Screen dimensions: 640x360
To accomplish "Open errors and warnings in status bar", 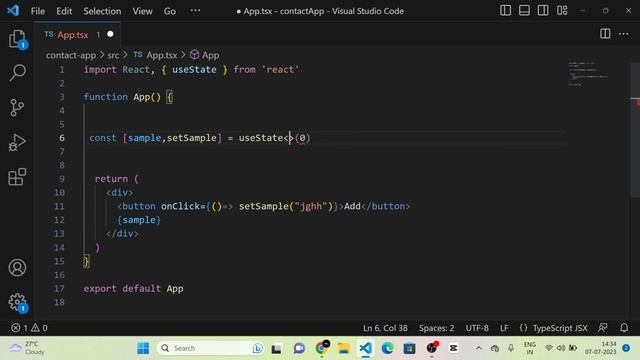I will pos(29,328).
